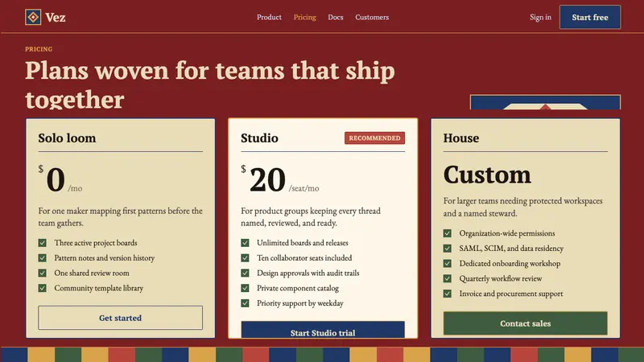Click the text 'Organization-wide permissions'
Viewport: 644px width, 362px height.
click(507, 233)
